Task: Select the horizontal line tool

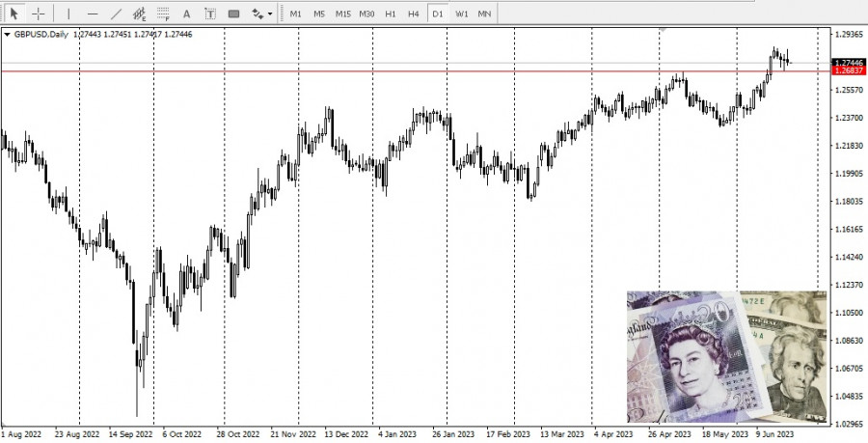Action: (x=93, y=14)
